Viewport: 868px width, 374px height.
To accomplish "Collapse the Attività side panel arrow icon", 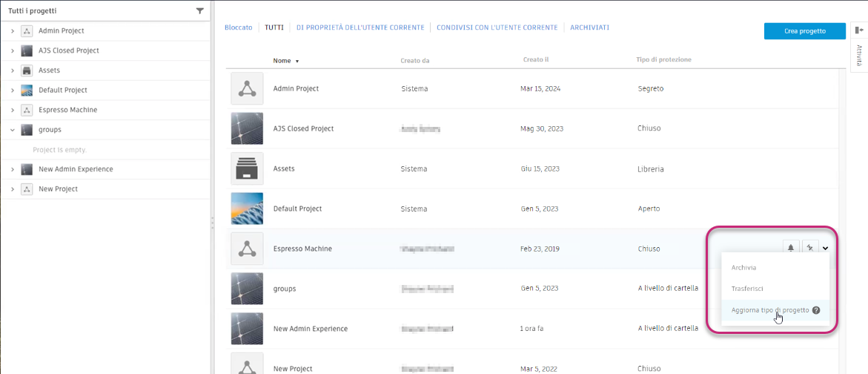I will click(858, 30).
